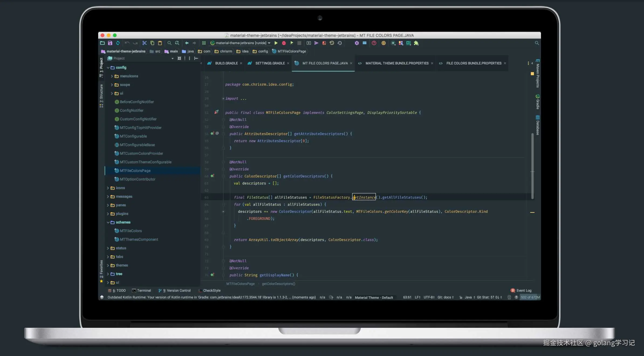This screenshot has width=644, height=356.
Task: Collapse the schemes folder in project tree
Action: point(108,222)
